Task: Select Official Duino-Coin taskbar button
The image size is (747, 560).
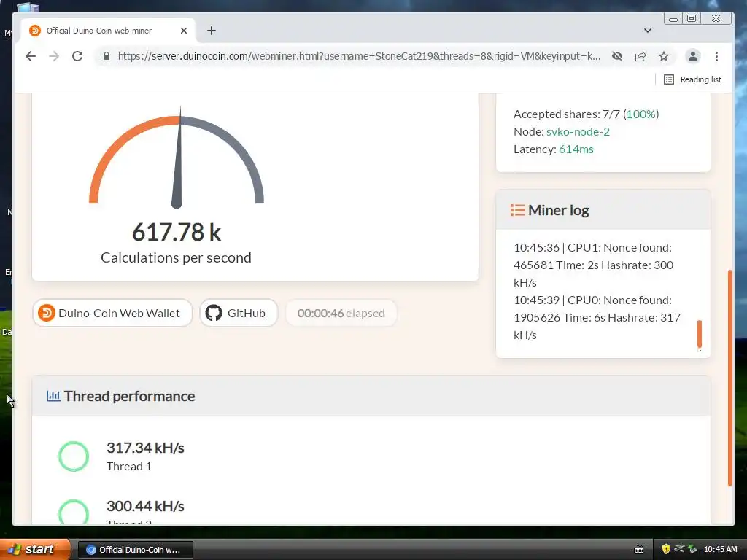Action: (135, 550)
